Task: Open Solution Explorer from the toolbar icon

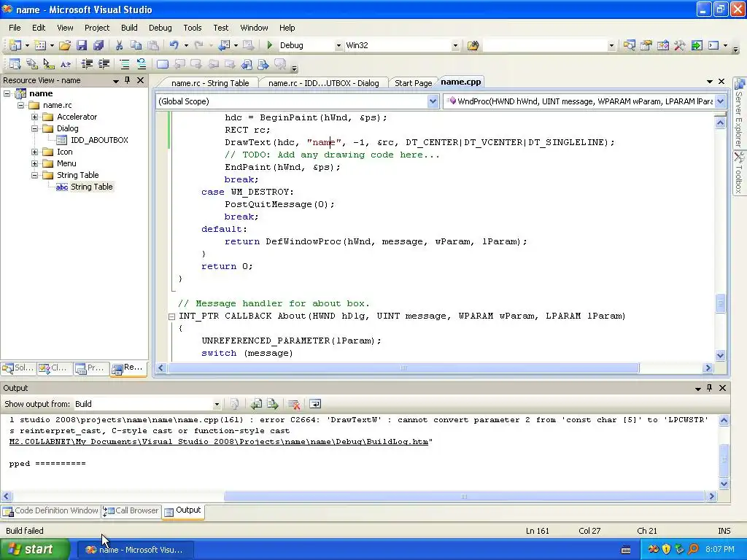Action: click(630, 45)
